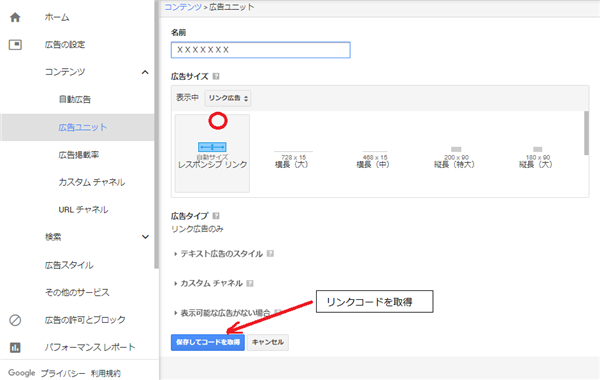Viewport: 600px width, 380px height.
Task: Expand the 検索 menu chevron
Action: click(145, 237)
